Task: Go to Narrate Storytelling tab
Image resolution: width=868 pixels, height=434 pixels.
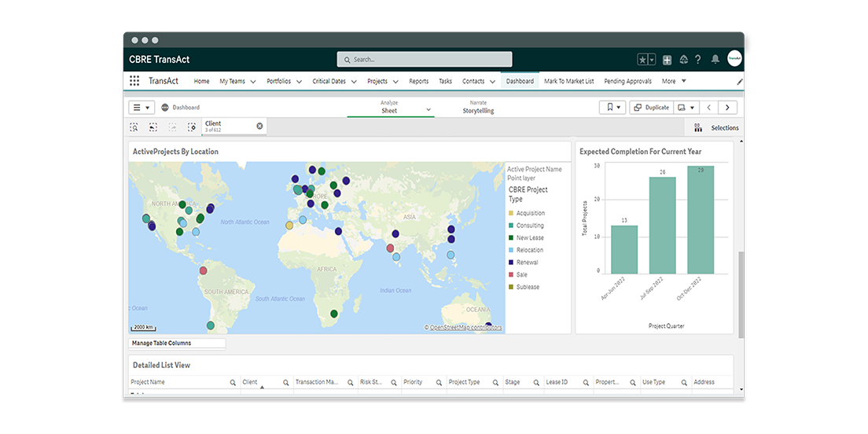Action: coord(478,108)
